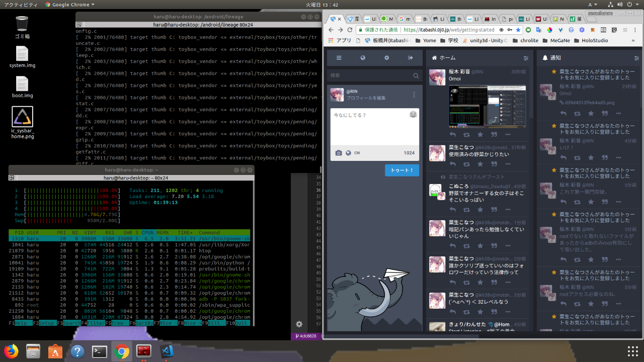Screen dimensions: 644x362
Task: Open the emoji picker in compose box
Action: (x=413, y=115)
